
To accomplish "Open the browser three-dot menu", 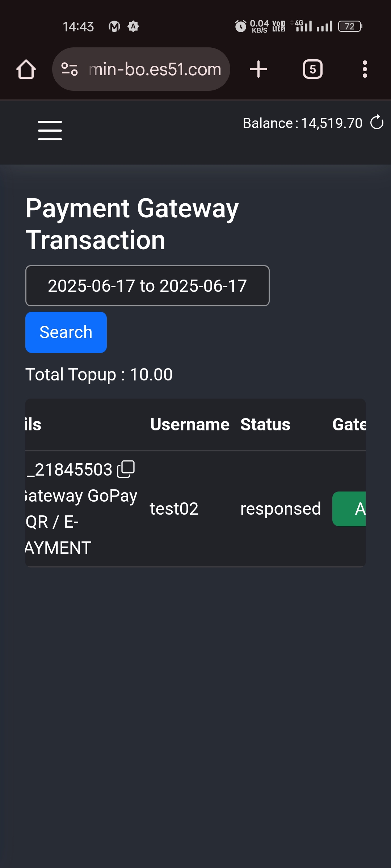I will click(x=365, y=69).
